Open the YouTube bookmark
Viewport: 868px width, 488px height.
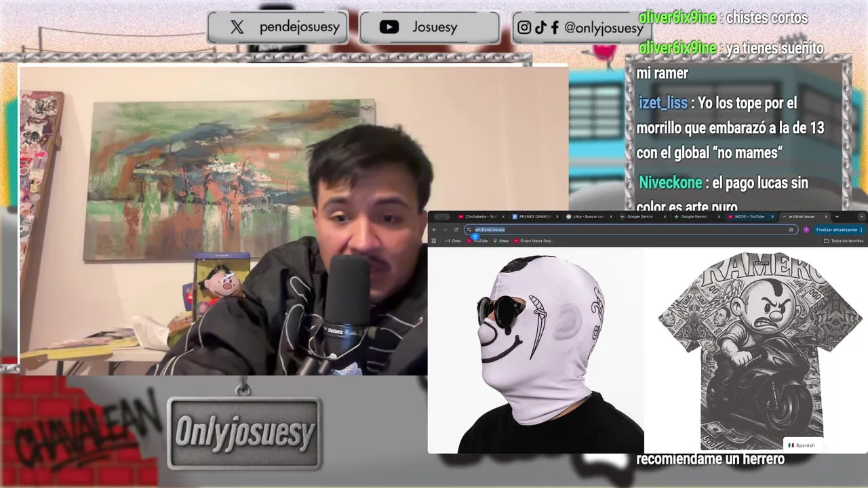pos(477,241)
